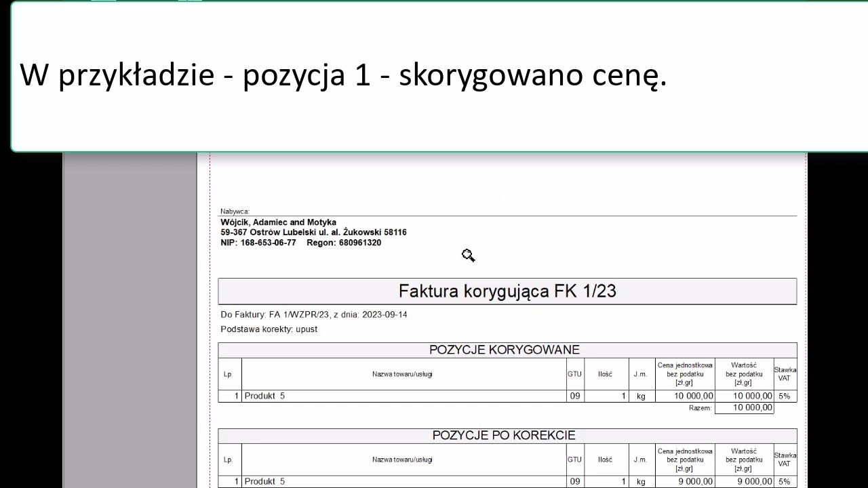Viewport: 868px width, 488px height.
Task: Select buyer name 'Wójcik, Adamiec and Motyka'
Action: [x=278, y=222]
